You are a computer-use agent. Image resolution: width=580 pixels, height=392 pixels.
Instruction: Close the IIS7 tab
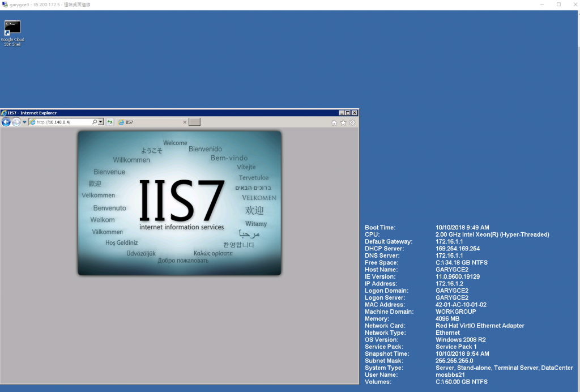[x=185, y=122]
